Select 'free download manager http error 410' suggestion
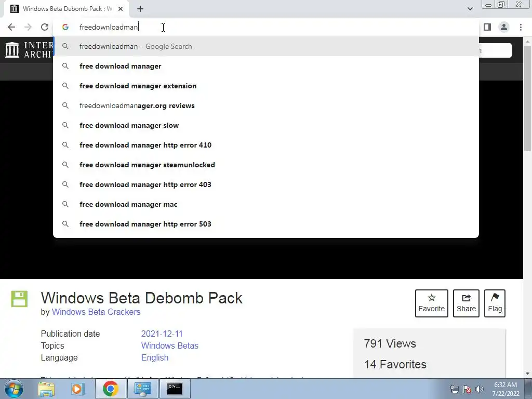 (266, 145)
